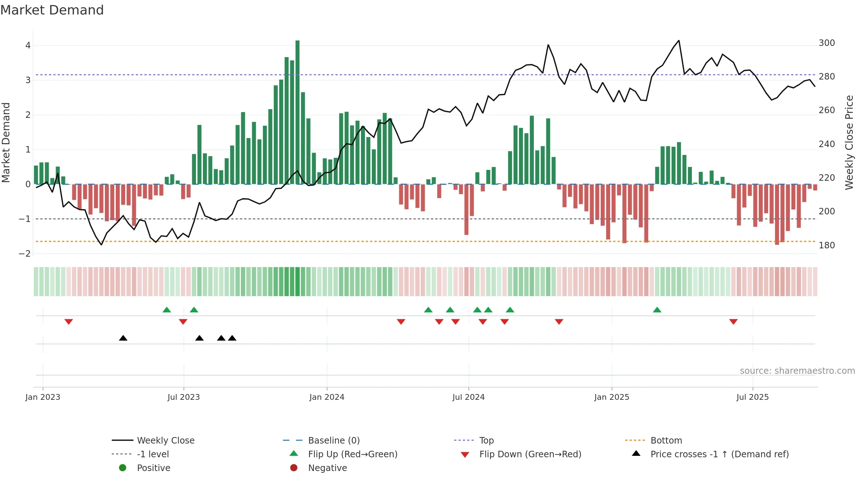Click the black Price crosses legend triangle
The width and height of the screenshot is (868, 488).
(636, 453)
